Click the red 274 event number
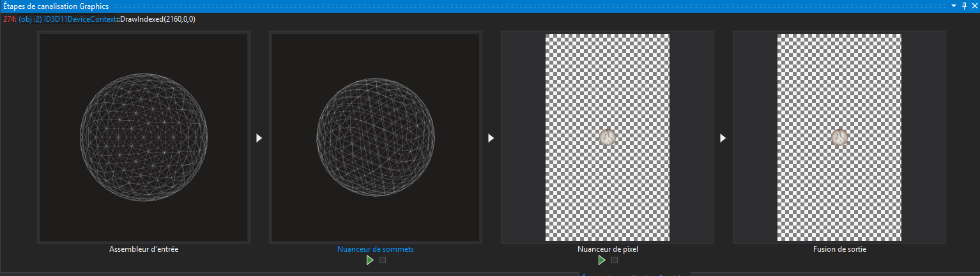Screen dimensions: 980x276 [9, 19]
